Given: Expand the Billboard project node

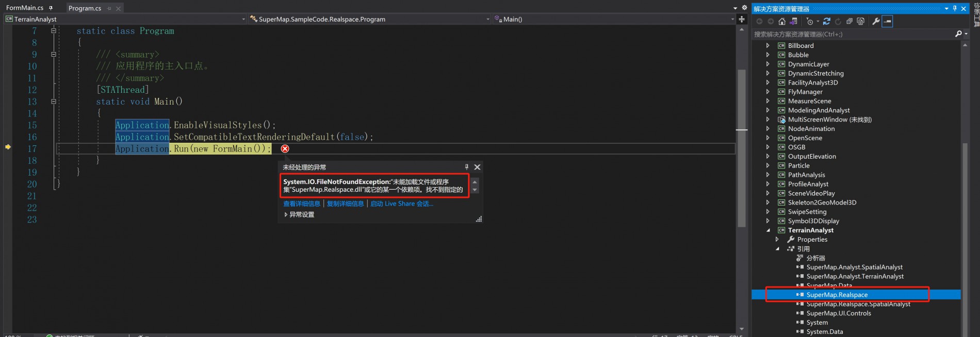Looking at the screenshot, I should [767, 45].
